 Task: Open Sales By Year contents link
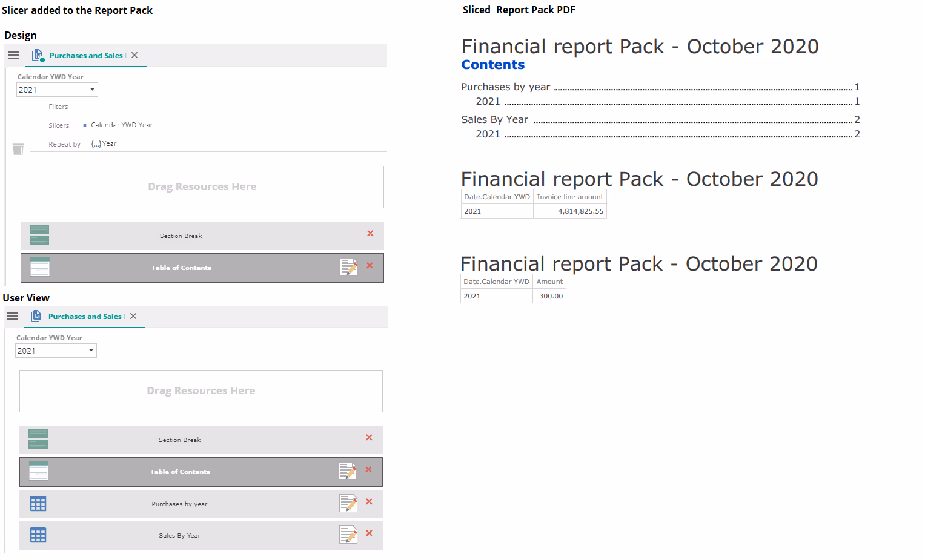click(x=494, y=120)
